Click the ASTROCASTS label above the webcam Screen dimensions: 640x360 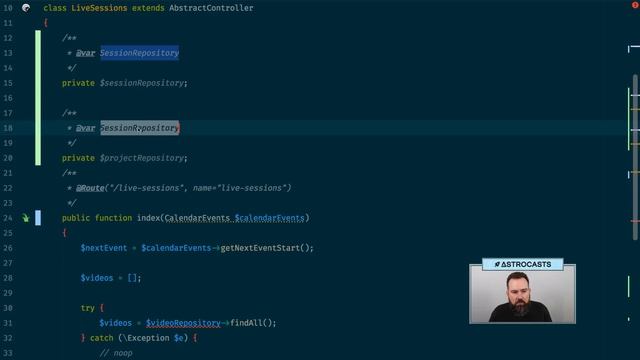coord(523,264)
